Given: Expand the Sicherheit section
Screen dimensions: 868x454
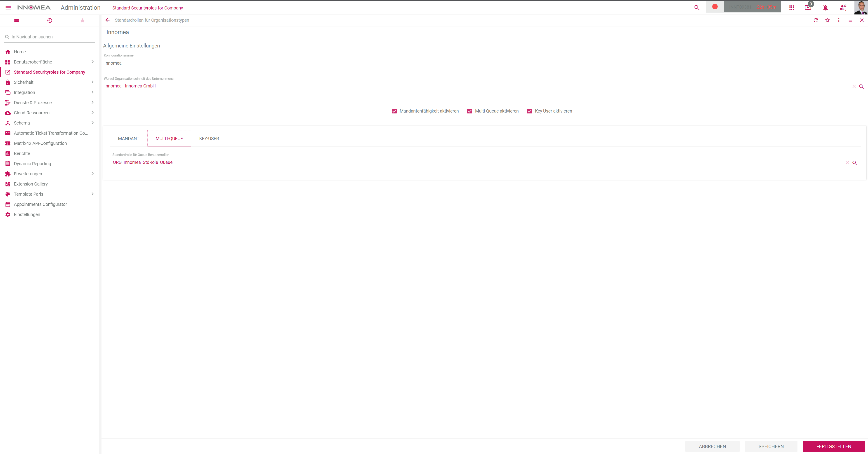Looking at the screenshot, I should pyautogui.click(x=92, y=82).
